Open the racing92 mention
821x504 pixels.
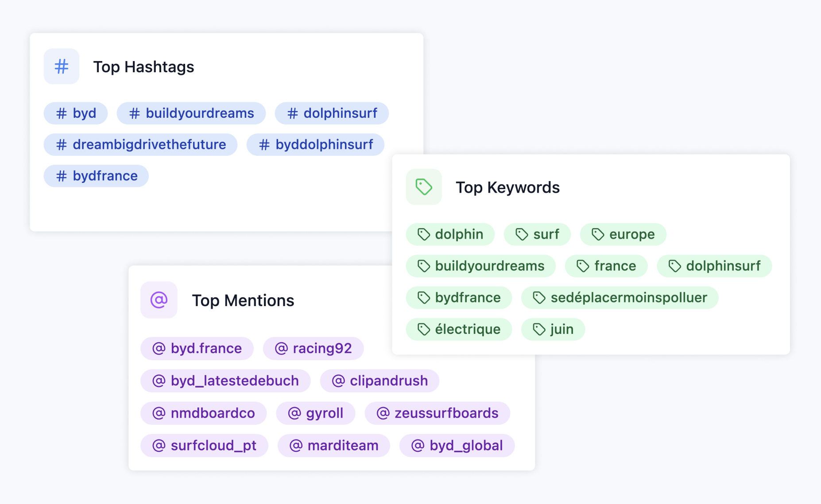pyautogui.click(x=314, y=349)
